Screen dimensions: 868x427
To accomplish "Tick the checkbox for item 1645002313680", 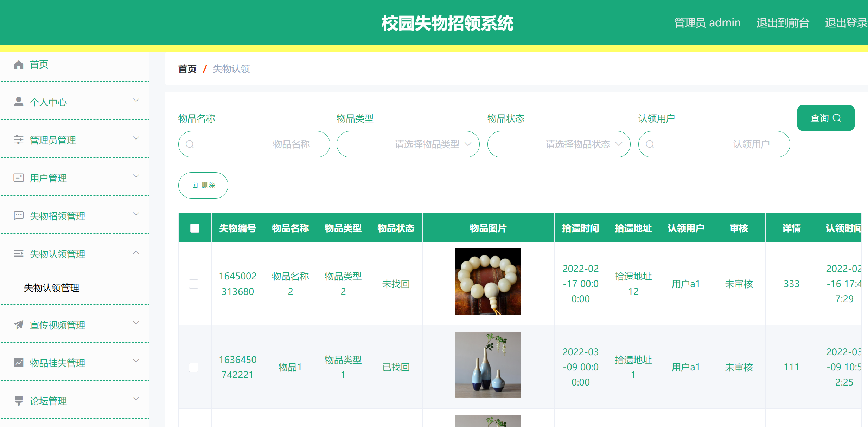I will coord(193,284).
